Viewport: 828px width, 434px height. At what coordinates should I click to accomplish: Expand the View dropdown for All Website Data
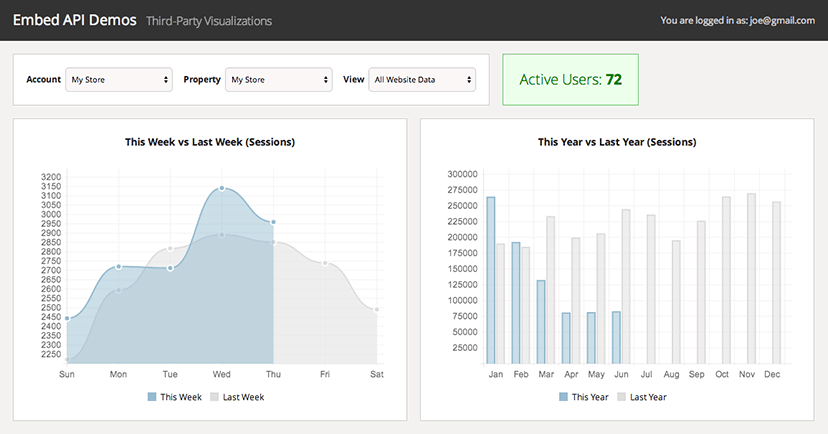pos(421,79)
